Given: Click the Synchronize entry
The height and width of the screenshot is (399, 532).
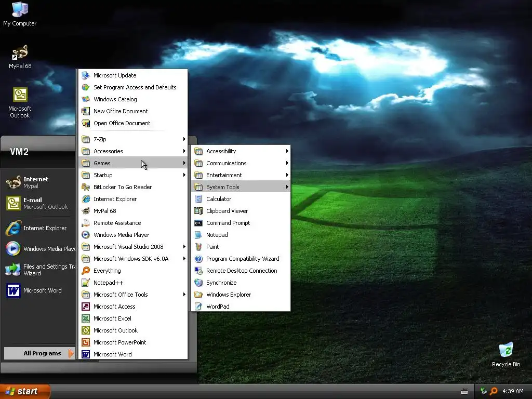Looking at the screenshot, I should point(241,283).
